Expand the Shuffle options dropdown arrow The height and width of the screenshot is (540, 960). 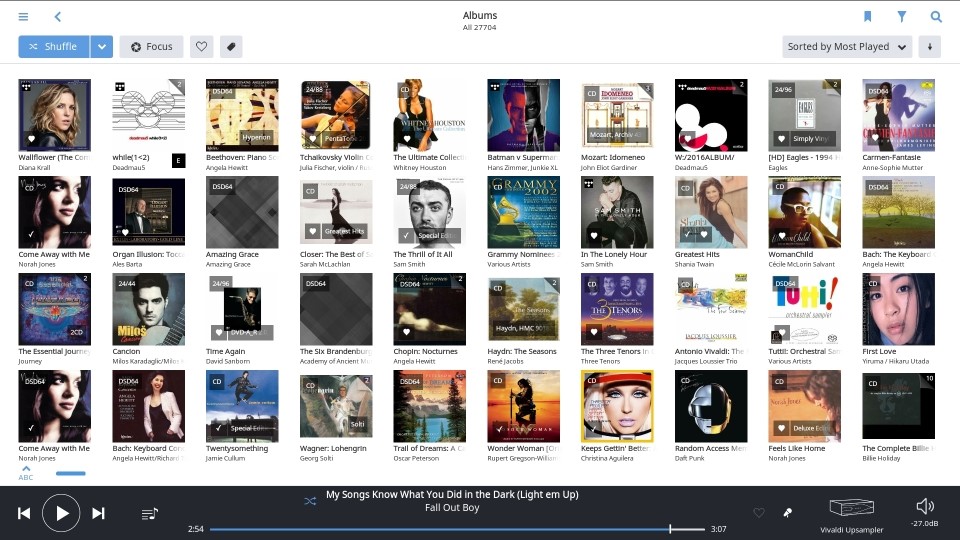click(102, 47)
